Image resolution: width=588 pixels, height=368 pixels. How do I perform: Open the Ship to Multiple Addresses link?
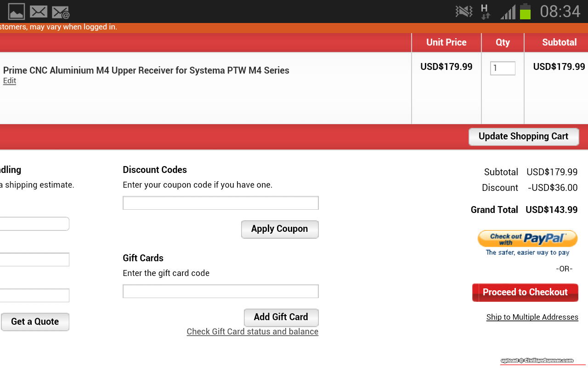point(532,317)
